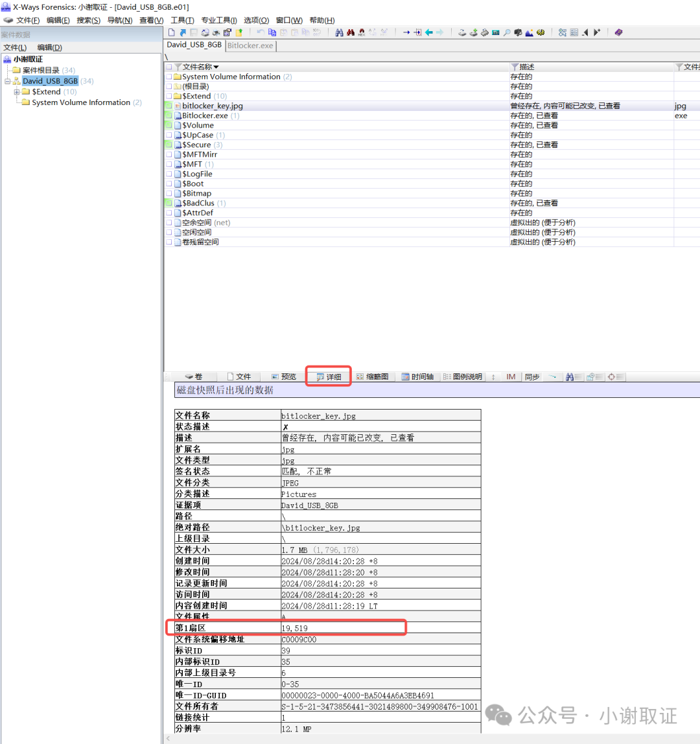Expand the $Extend folder in the tree
This screenshot has height=744, width=700.
point(17,92)
